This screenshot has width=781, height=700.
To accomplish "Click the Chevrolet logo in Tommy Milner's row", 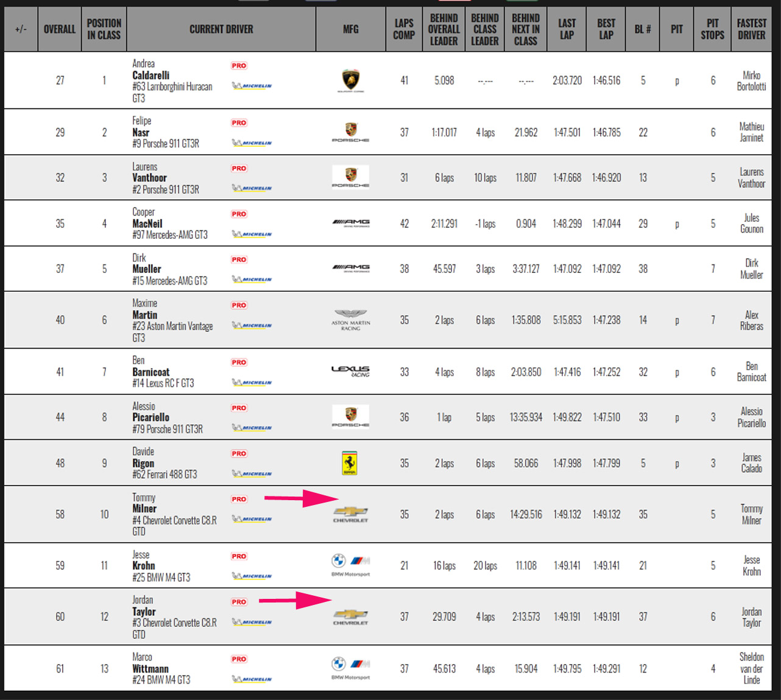I will click(x=350, y=514).
